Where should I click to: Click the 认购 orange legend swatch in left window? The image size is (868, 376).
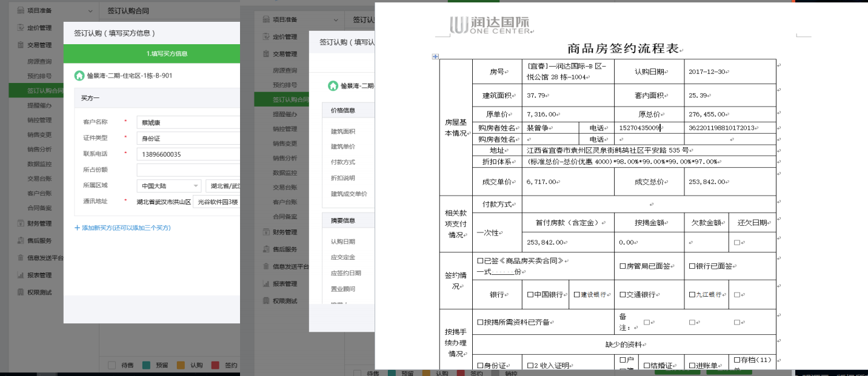pos(181,365)
